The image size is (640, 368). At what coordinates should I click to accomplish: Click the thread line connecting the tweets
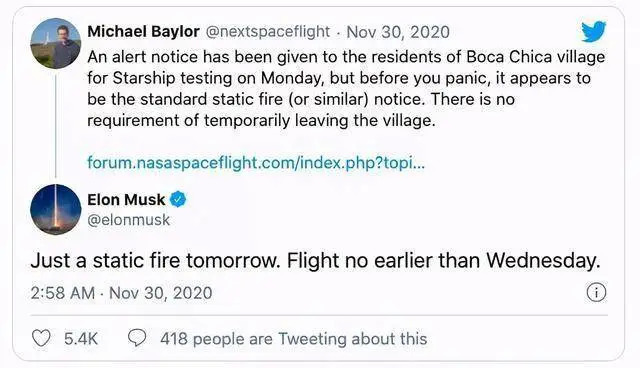(56, 124)
